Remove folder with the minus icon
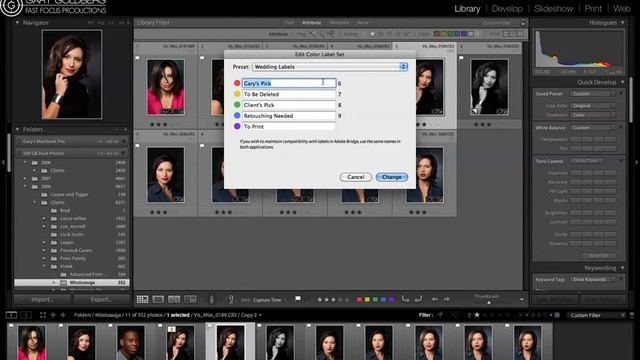640x360 pixels. (116, 129)
